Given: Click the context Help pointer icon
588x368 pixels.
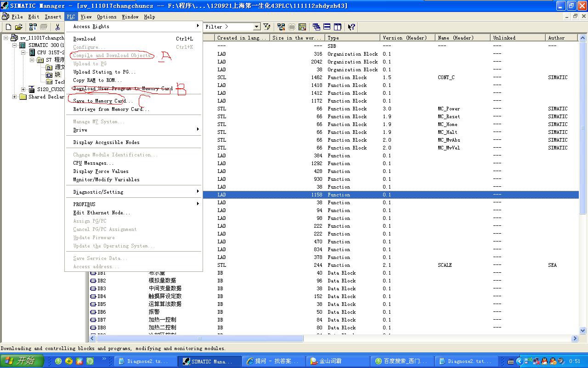Looking at the screenshot, I should (x=351, y=27).
